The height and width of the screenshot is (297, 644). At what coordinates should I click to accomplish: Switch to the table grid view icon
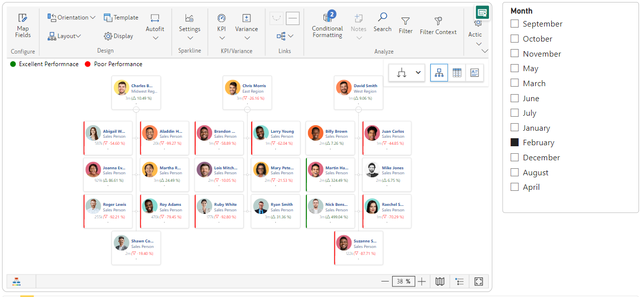click(x=456, y=73)
